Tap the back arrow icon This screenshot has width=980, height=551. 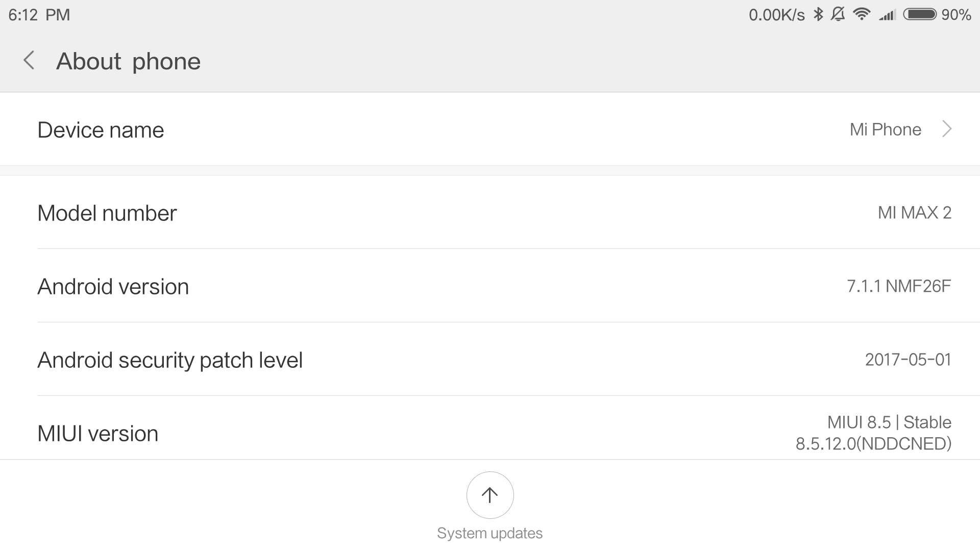(29, 61)
